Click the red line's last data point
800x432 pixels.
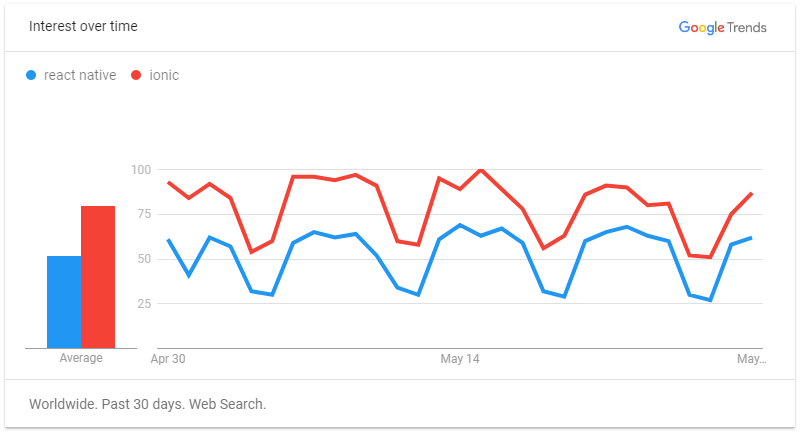pyautogui.click(x=751, y=194)
